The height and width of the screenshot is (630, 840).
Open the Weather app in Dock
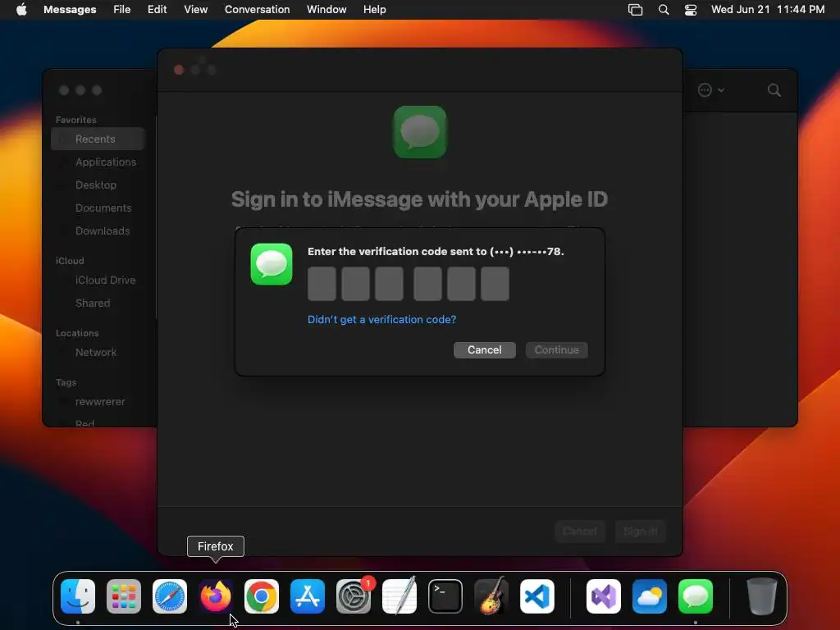click(x=650, y=596)
